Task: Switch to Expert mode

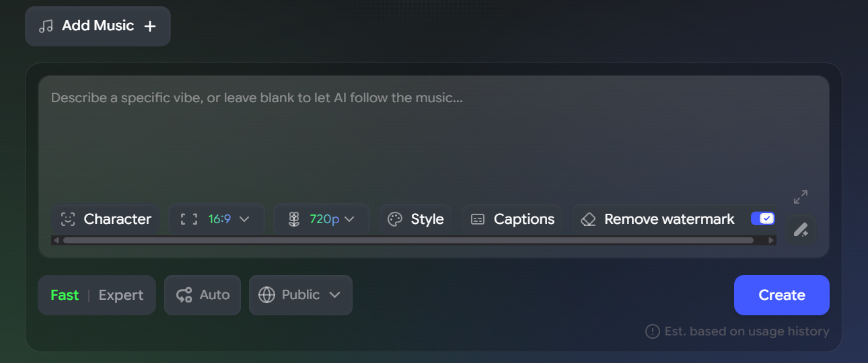Action: [x=120, y=295]
